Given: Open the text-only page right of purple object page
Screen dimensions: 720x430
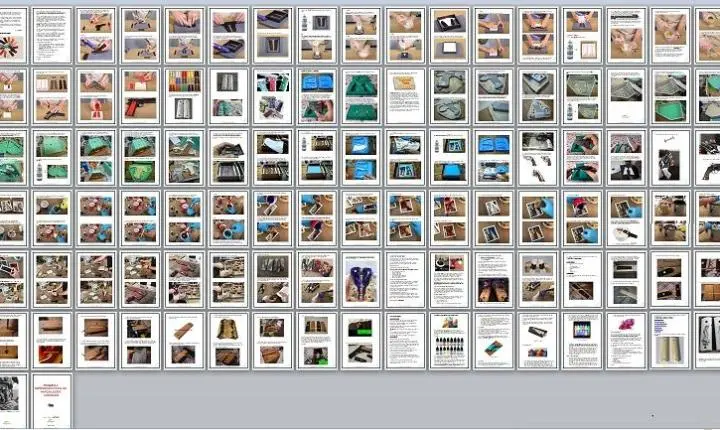Looking at the screenshot, I should coord(404,280).
